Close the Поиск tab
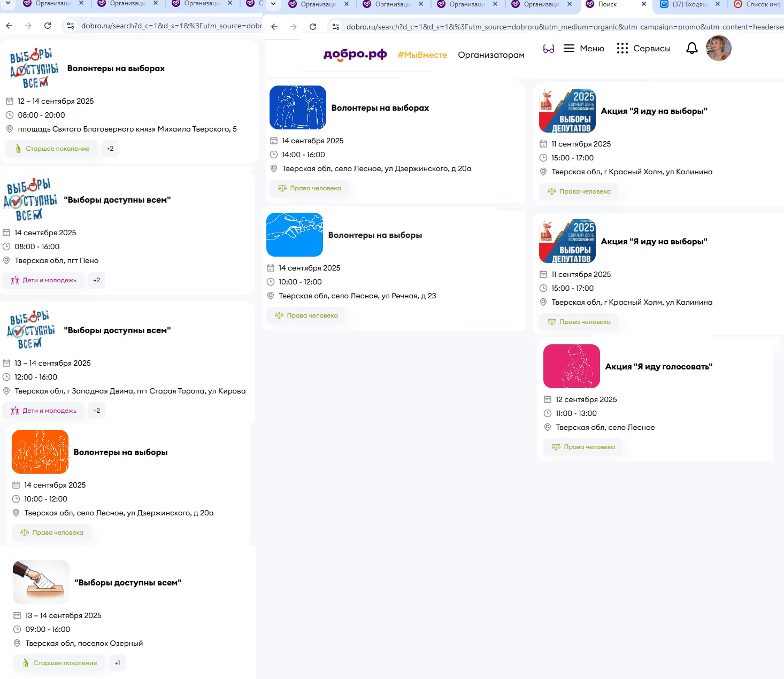Screen dimensions: 784x679 click(x=644, y=4)
